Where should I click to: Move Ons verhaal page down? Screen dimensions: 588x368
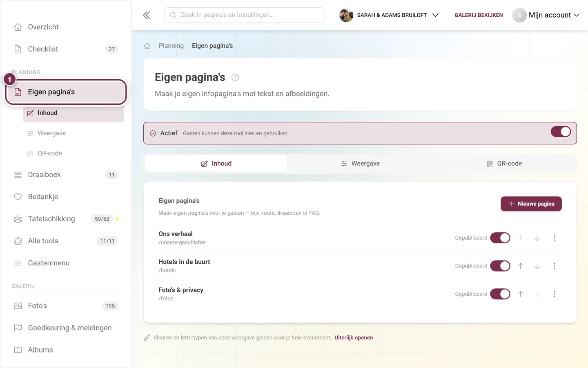pos(537,238)
